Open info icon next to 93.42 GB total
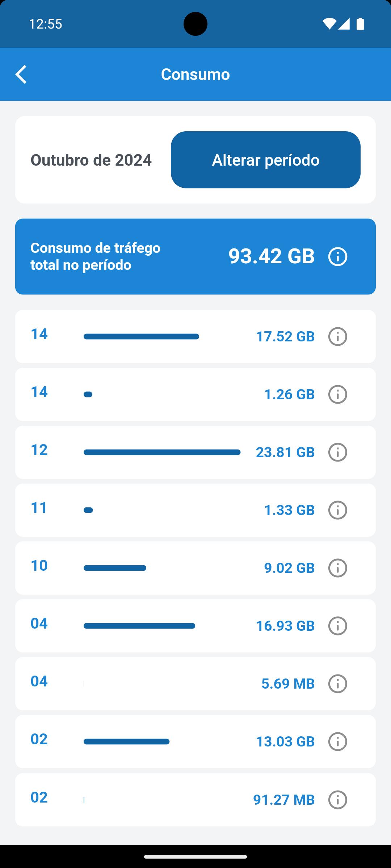 click(x=338, y=257)
